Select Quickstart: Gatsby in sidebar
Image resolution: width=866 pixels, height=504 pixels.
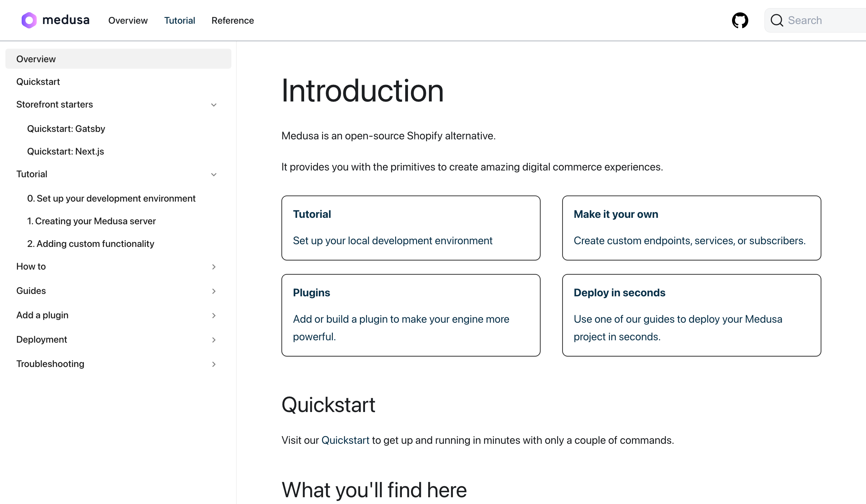click(x=66, y=129)
